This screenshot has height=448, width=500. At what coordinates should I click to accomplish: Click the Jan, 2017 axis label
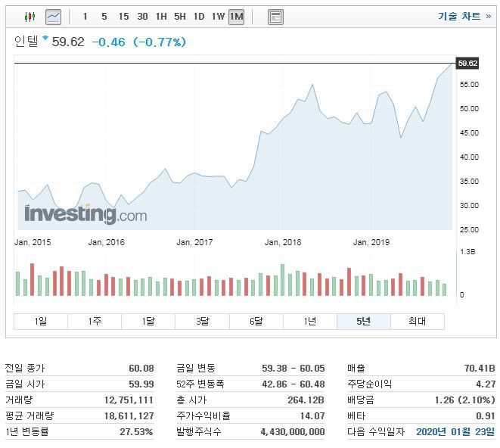coord(194,242)
